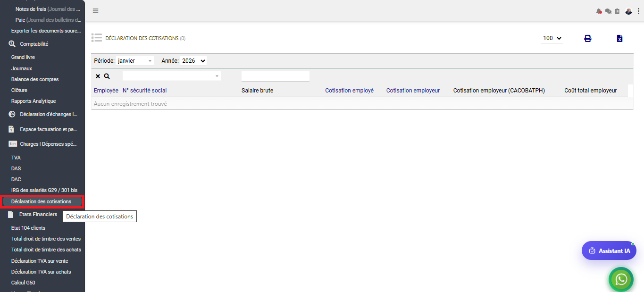Screen dimensions: 644x292
Task: Open the user profile avatar
Action: 628,11
